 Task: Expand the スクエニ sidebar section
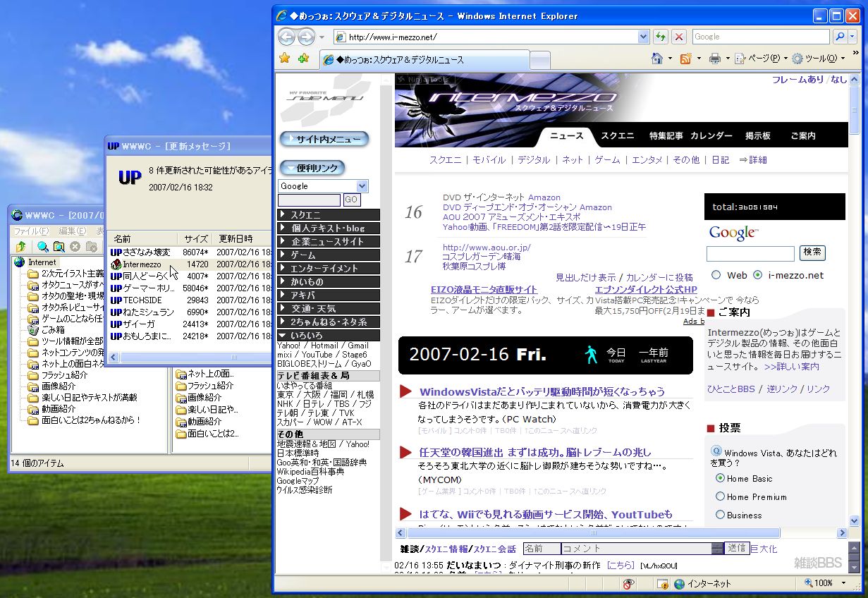[x=329, y=215]
